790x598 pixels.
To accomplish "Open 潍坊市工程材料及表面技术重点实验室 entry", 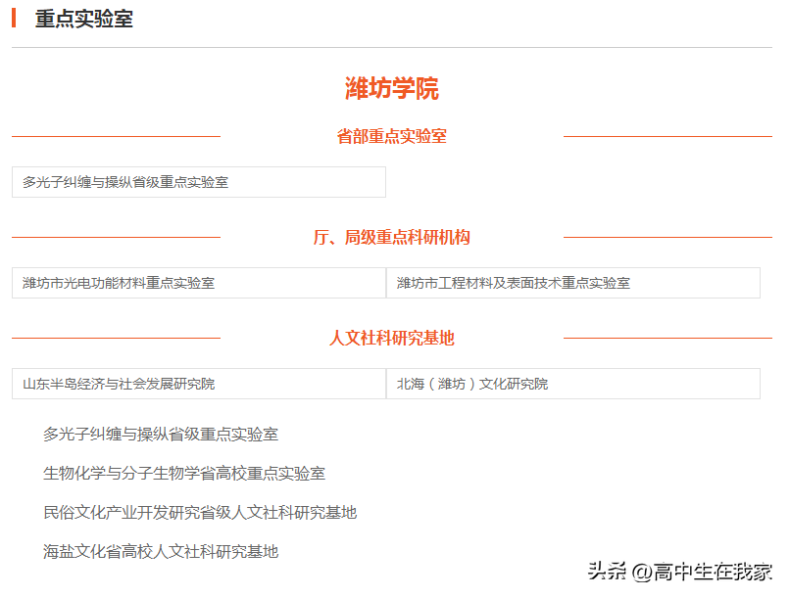I will pos(573,283).
